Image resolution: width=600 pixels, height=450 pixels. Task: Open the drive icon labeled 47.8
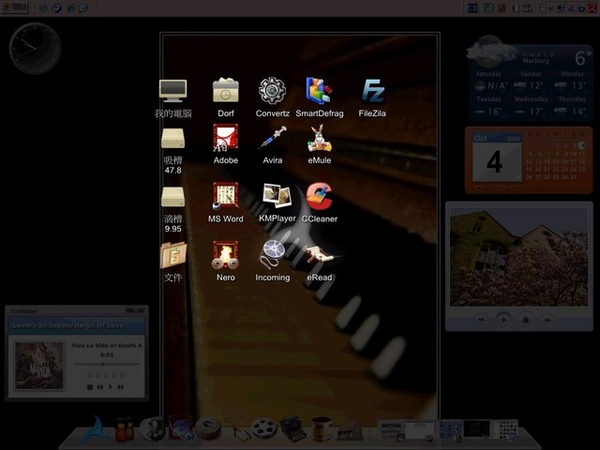pos(173,139)
